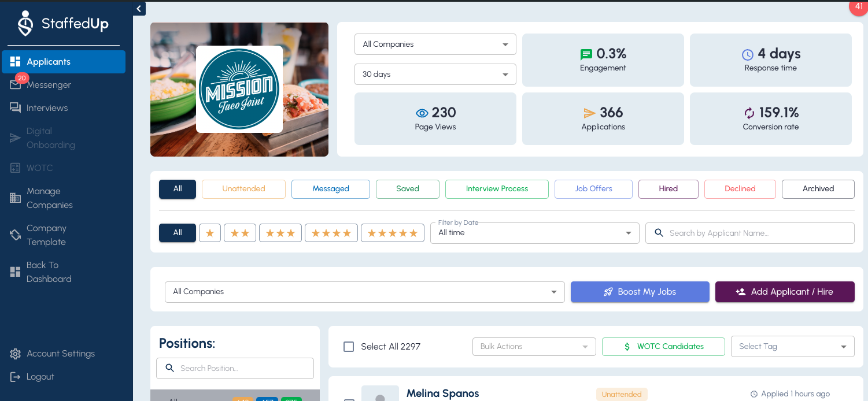Click the Back To Dashboard grid icon
This screenshot has height=401, width=868.
click(15, 272)
